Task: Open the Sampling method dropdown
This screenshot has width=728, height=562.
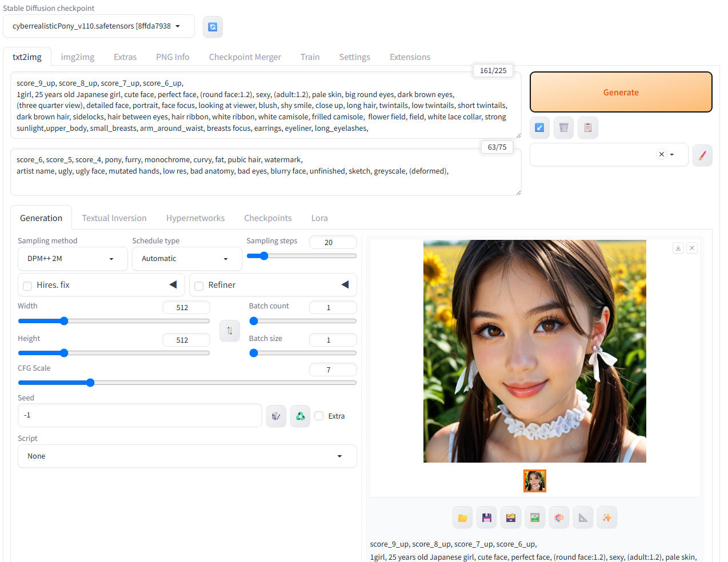Action: (73, 259)
